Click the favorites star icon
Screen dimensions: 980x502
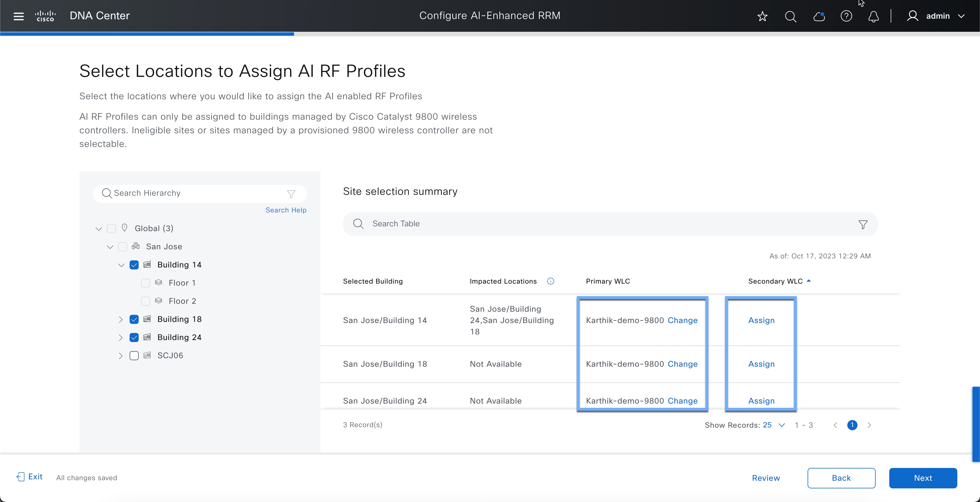[x=762, y=16]
